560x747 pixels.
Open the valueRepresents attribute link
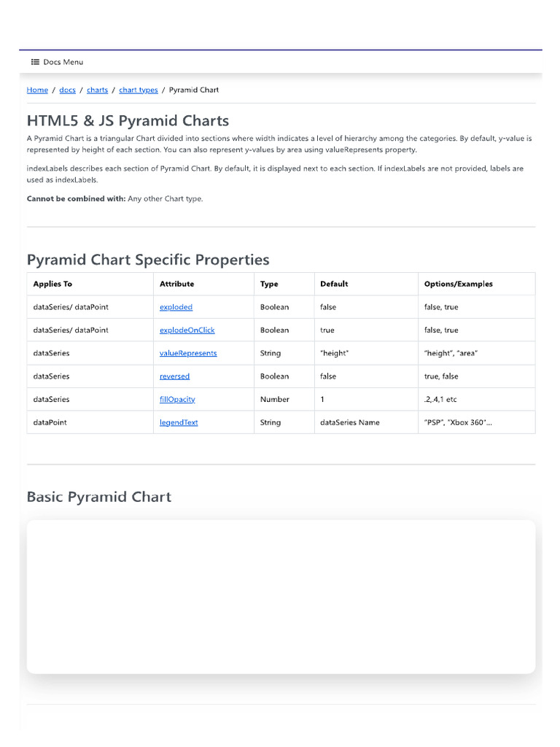[188, 353]
